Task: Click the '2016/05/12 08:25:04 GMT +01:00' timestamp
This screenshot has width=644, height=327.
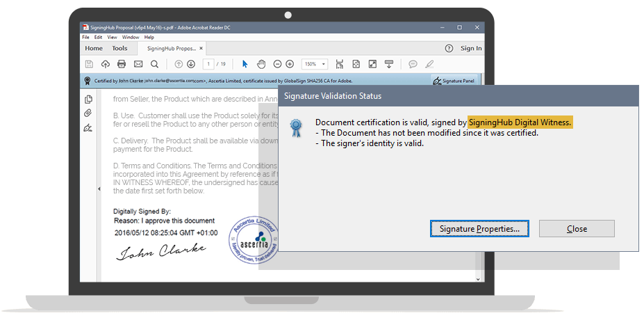Action: (166, 233)
